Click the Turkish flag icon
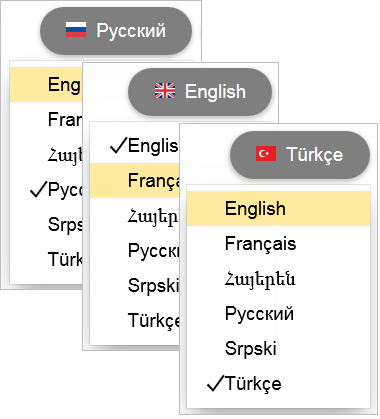Image resolution: width=380 pixels, height=419 pixels. point(266,154)
